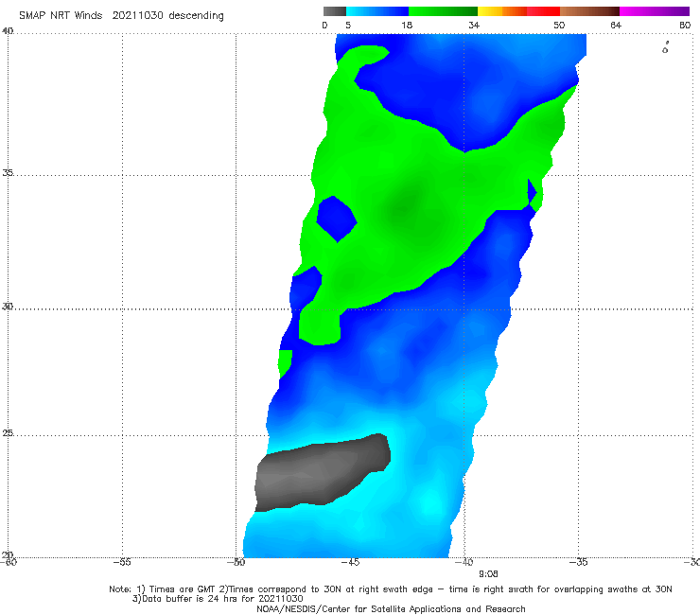Click the latitude label '35' on the left axis
Image resolution: width=700 pixels, height=615 pixels.
tap(8, 173)
